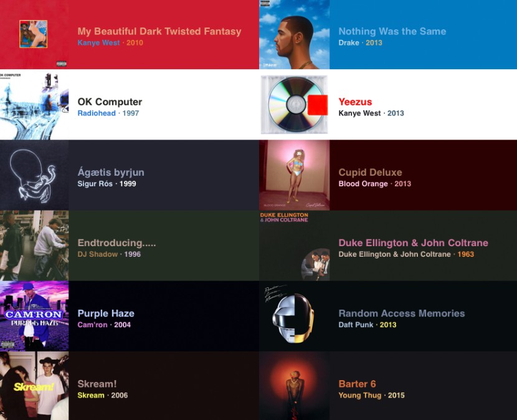517x420 pixels.
Task: Select the Purple Haze album cover
Action: coord(34,316)
